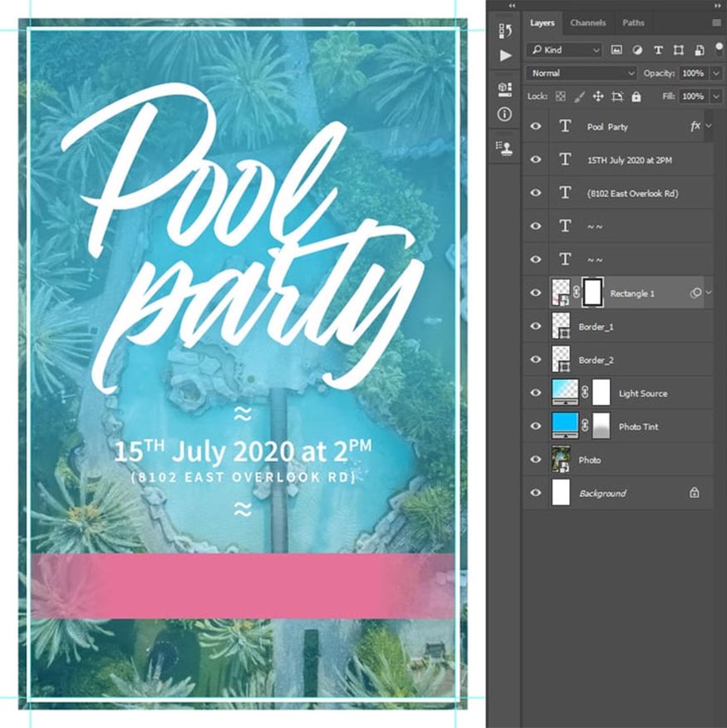Hide the Rectangle 1 layer
This screenshot has height=728, width=727.
pos(535,293)
